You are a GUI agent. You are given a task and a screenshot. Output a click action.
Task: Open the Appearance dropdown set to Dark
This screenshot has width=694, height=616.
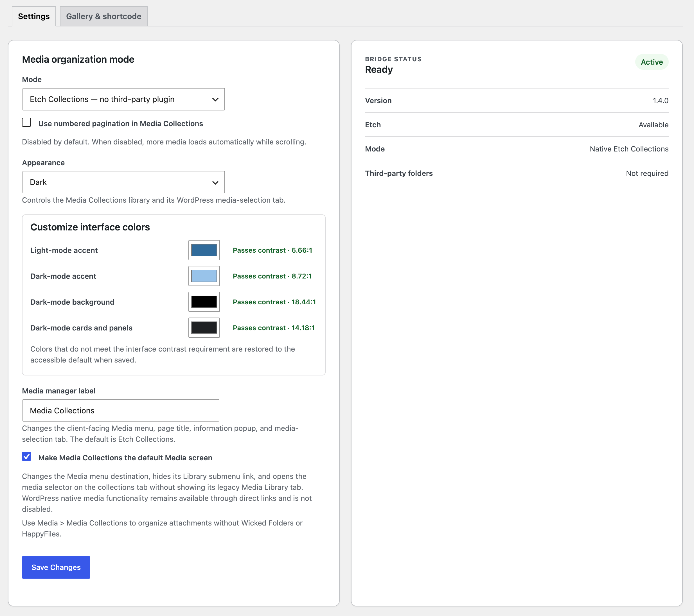(124, 182)
